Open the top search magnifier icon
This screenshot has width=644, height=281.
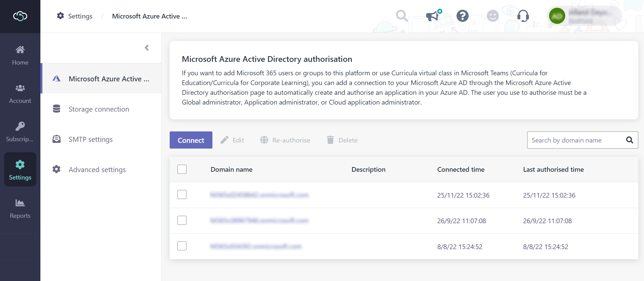402,15
